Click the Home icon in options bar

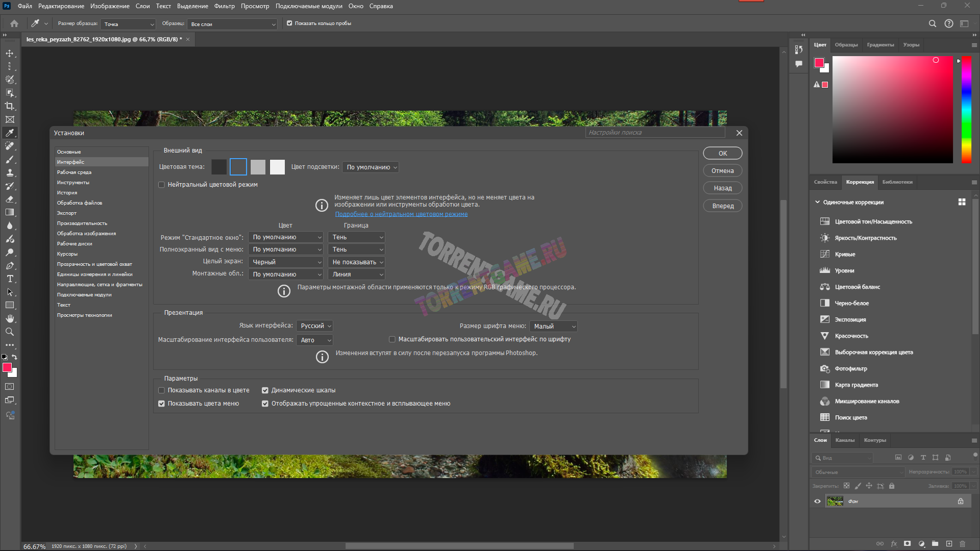click(14, 23)
